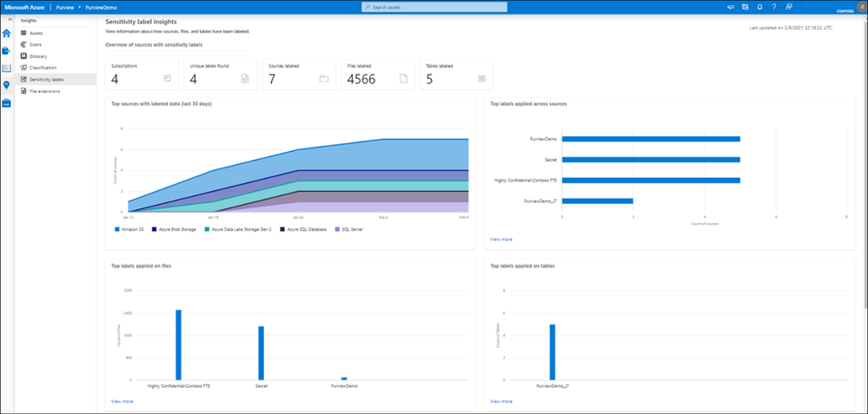
Task: Click the Files labeled 4566 value
Action: tap(361, 80)
